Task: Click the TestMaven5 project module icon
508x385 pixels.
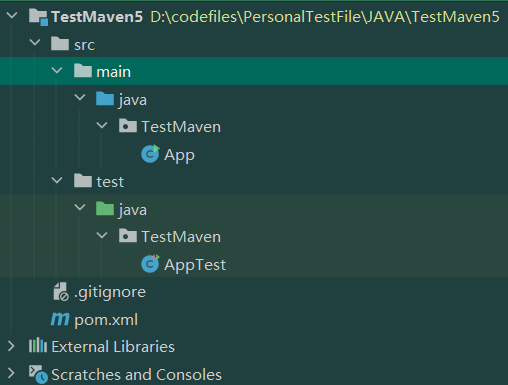Action: tap(38, 17)
